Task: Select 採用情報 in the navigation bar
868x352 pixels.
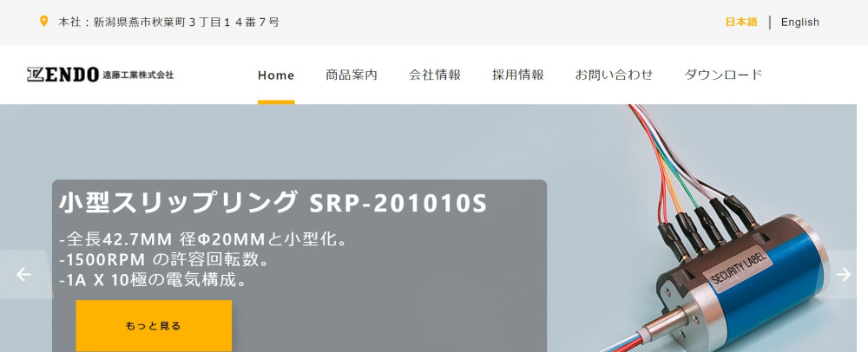Action: pos(518,75)
